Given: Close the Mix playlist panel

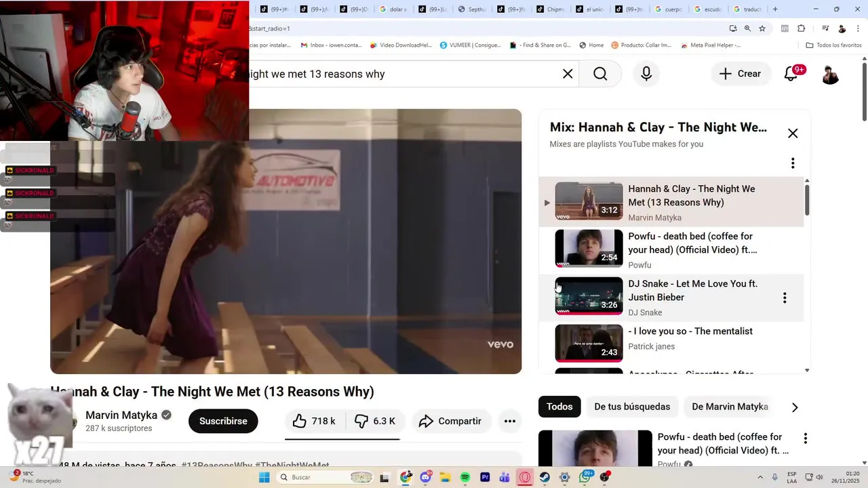Looking at the screenshot, I should (793, 134).
